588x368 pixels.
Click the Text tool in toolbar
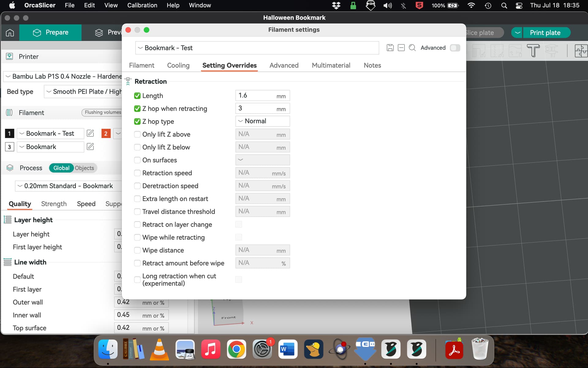point(533,51)
